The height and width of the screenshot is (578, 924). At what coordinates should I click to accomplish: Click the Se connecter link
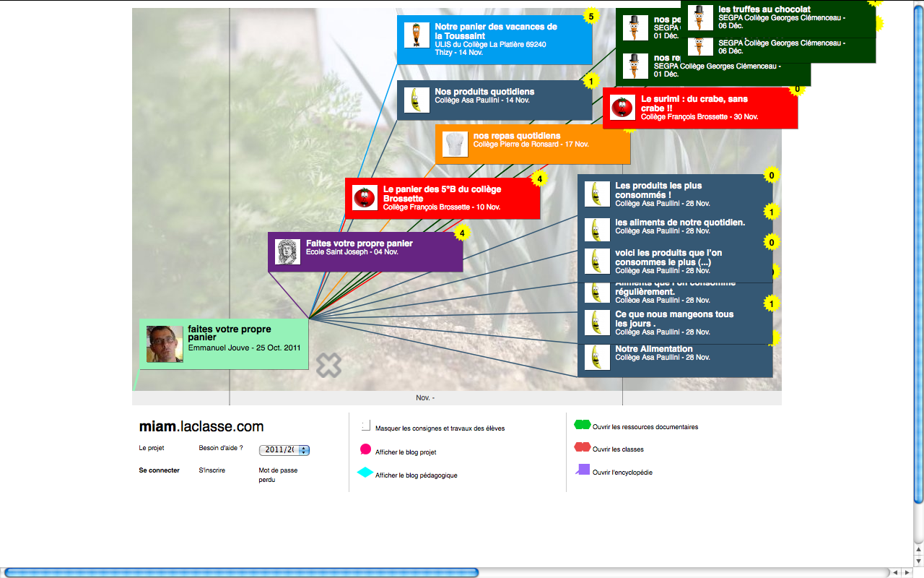click(x=159, y=470)
